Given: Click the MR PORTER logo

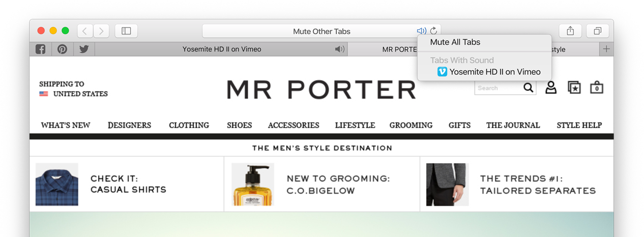Looking at the screenshot, I should pyautogui.click(x=321, y=90).
